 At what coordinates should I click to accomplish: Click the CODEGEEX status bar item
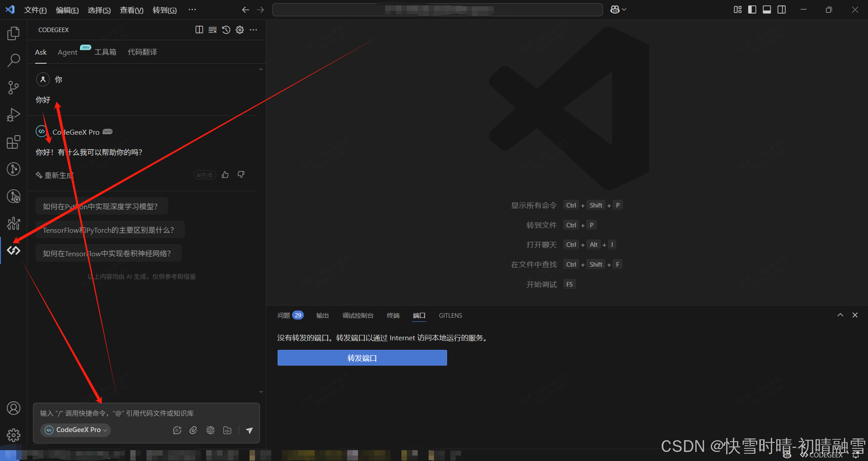(822, 455)
